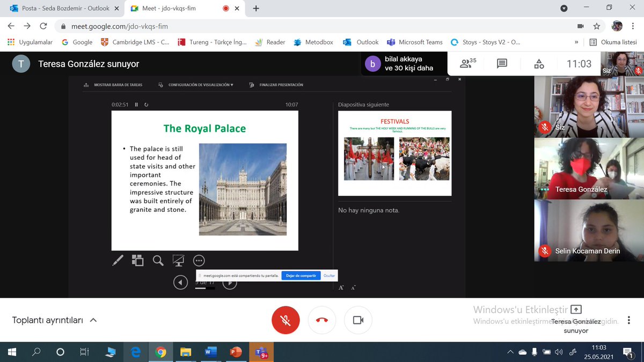Turn on your camera
The width and height of the screenshot is (644, 362).
358,320
